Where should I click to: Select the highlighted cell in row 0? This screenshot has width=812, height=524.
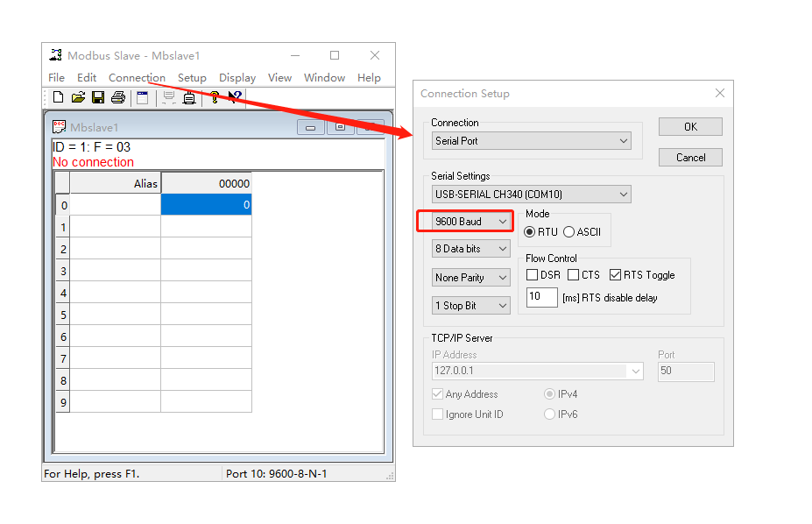point(206,205)
